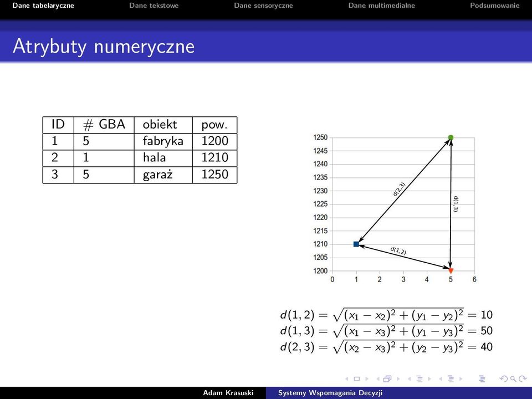
Task: Open Dane multimedialne section
Action: tap(381, 6)
